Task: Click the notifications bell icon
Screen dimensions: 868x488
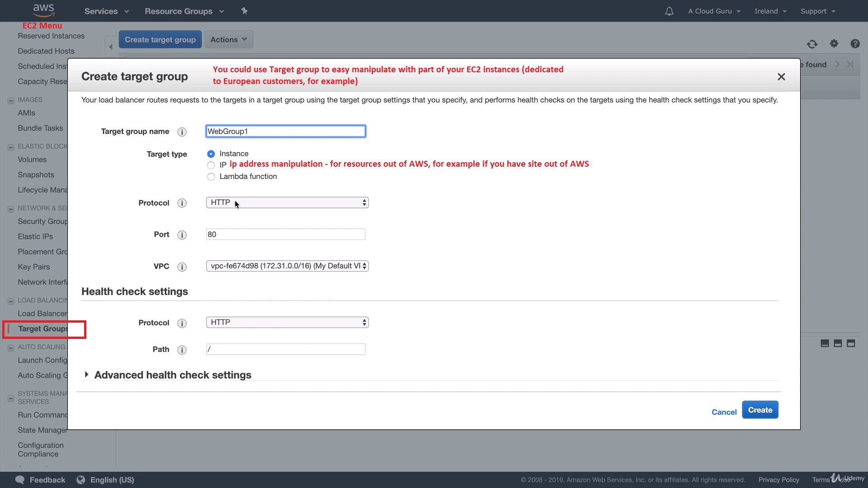Action: point(669,11)
